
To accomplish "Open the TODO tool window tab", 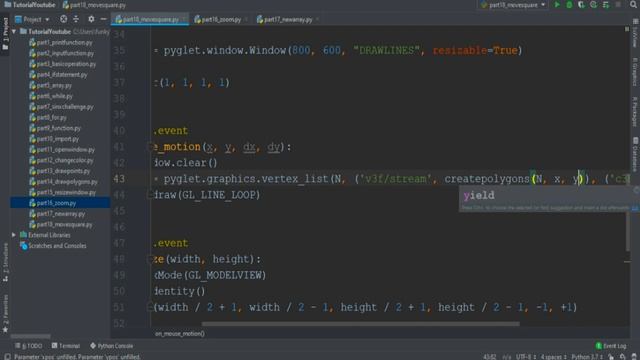I will click(x=29, y=346).
